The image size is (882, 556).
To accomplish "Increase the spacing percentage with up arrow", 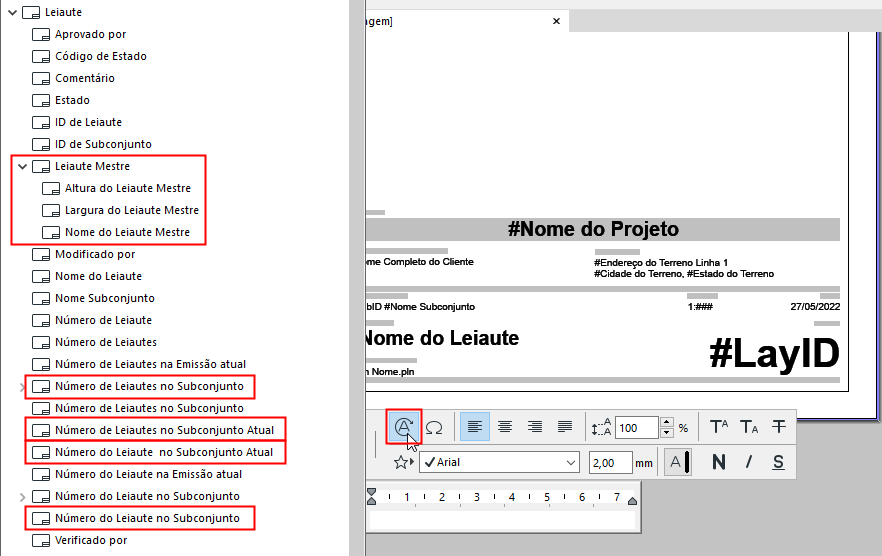I will (667, 422).
